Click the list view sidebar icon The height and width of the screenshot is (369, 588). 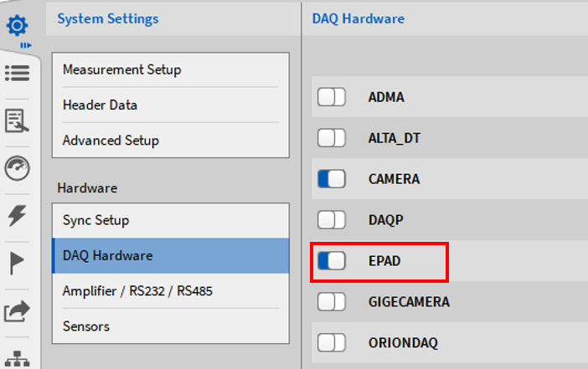17,74
